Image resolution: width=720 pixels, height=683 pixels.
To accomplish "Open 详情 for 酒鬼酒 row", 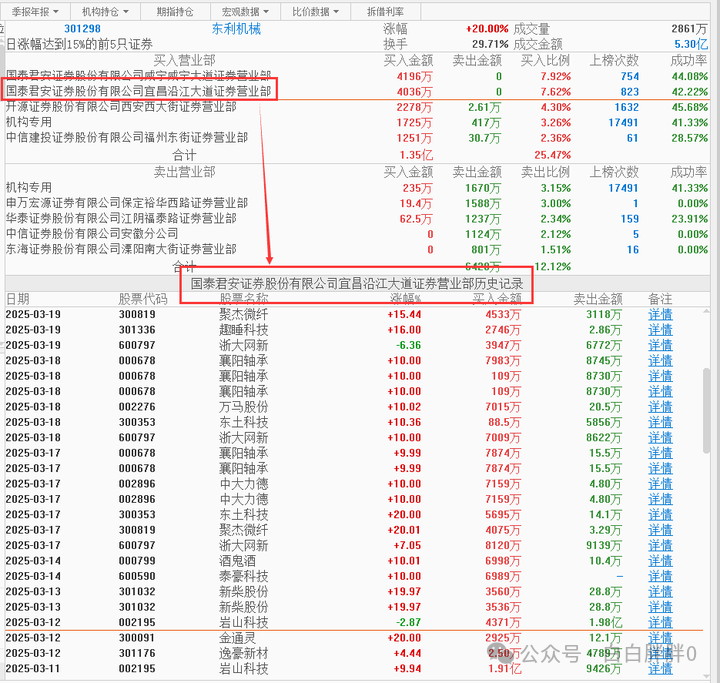I will click(660, 561).
